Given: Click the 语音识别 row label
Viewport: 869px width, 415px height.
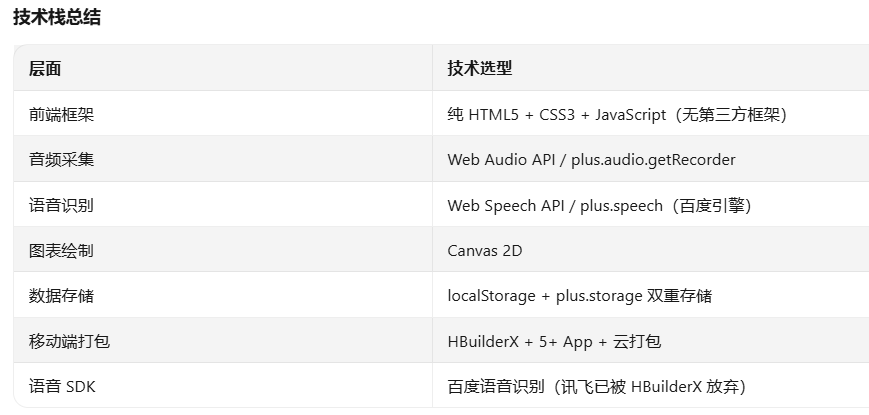Looking at the screenshot, I should (62, 206).
